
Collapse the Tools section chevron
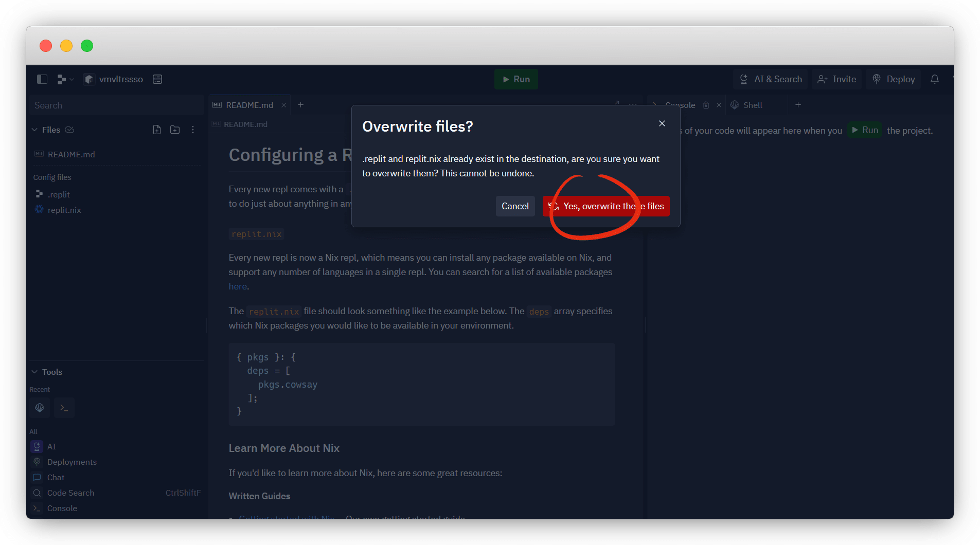click(x=34, y=372)
